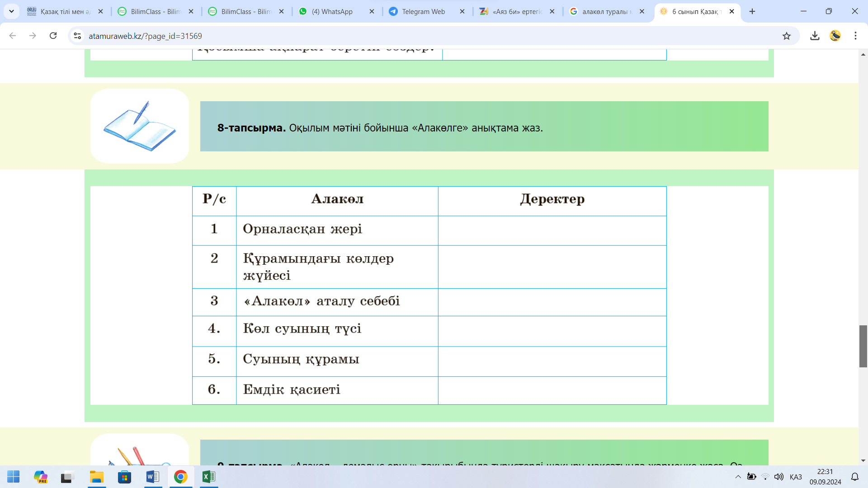
Task: Open Chrome three-dot menu
Action: tap(855, 36)
